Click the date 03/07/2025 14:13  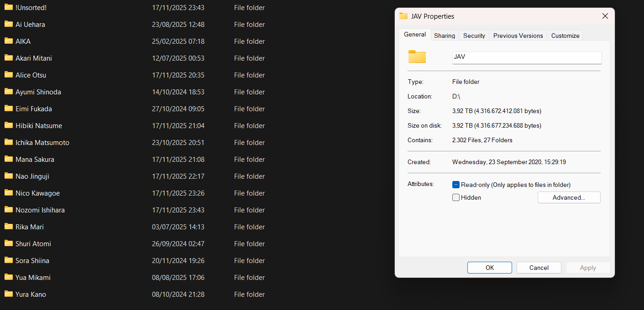[178, 227]
